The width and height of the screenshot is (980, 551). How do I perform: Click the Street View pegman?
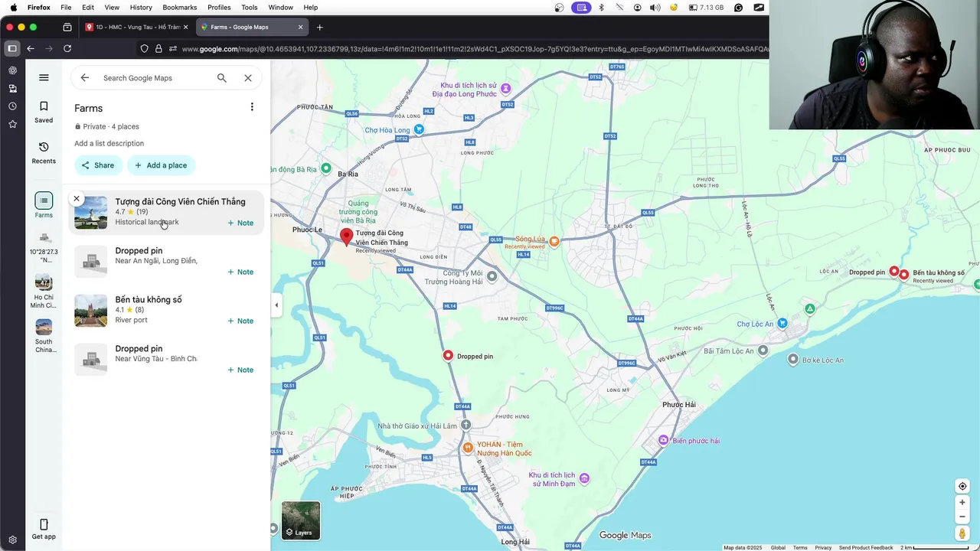962,533
